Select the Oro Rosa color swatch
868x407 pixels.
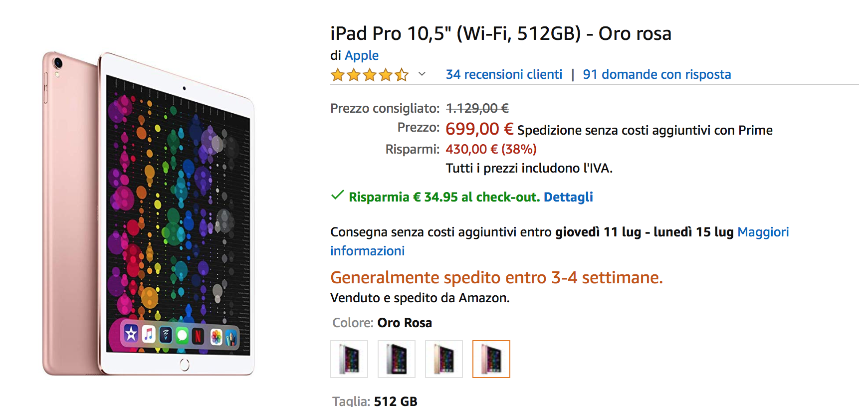491,359
